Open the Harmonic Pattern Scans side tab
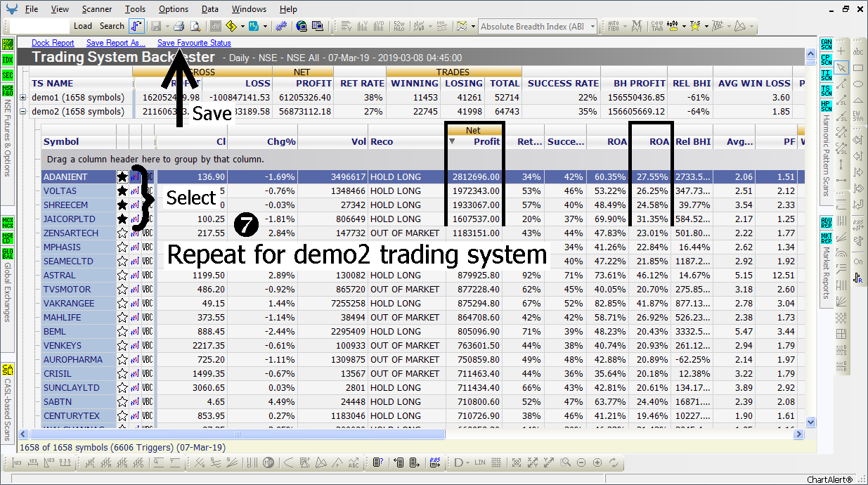 click(827, 155)
